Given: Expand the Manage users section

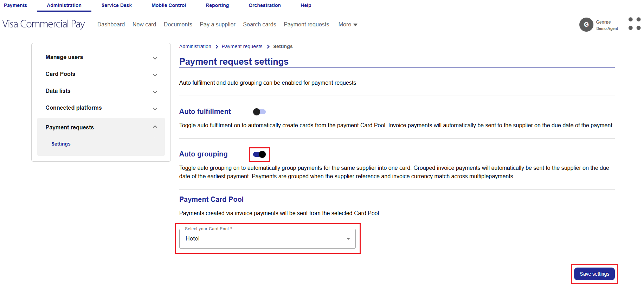Looking at the screenshot, I should (101, 57).
